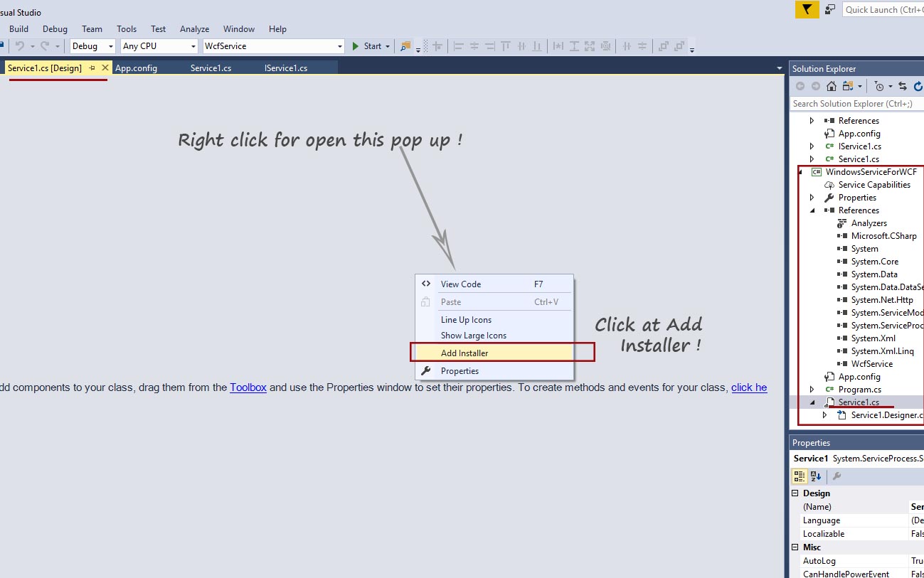Click the Search Solution Explorer field
This screenshot has width=924, height=578.
click(857, 104)
